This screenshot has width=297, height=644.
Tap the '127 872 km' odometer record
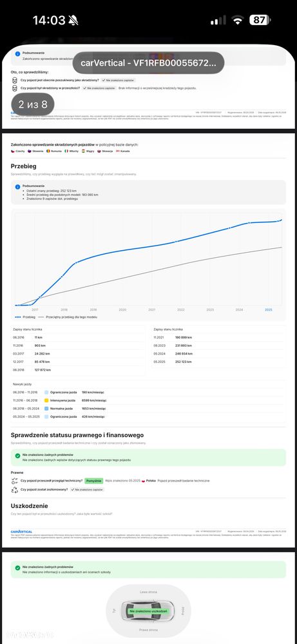coord(43,370)
